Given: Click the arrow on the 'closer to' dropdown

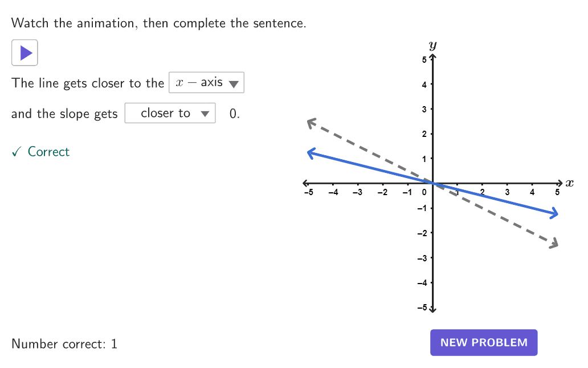Looking at the screenshot, I should point(205,114).
